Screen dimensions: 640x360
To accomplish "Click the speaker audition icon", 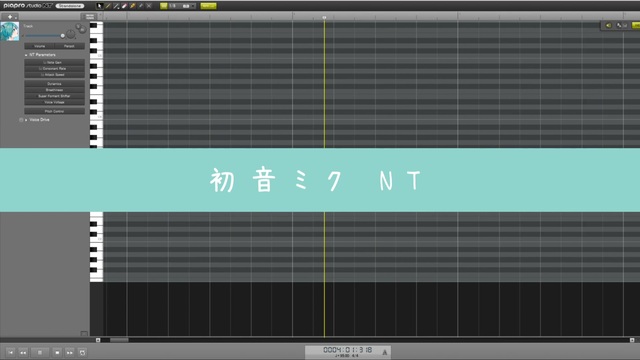I will 608,25.
